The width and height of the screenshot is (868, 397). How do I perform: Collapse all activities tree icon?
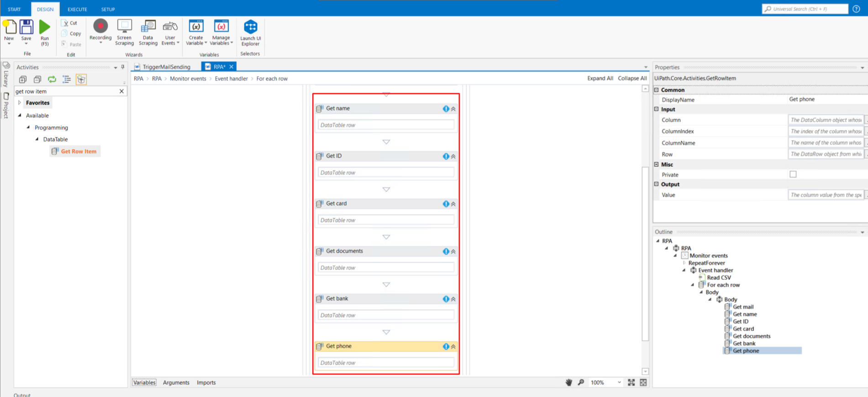[37, 79]
